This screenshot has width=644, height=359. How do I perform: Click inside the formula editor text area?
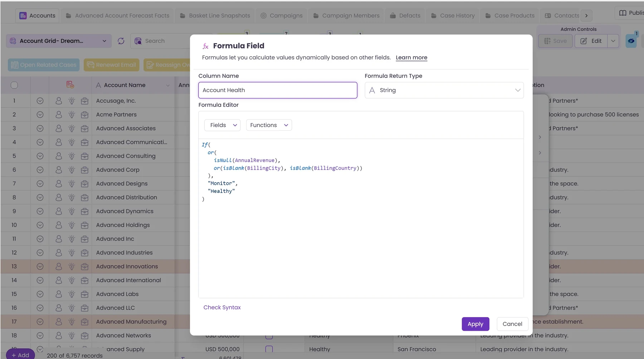(x=361, y=218)
